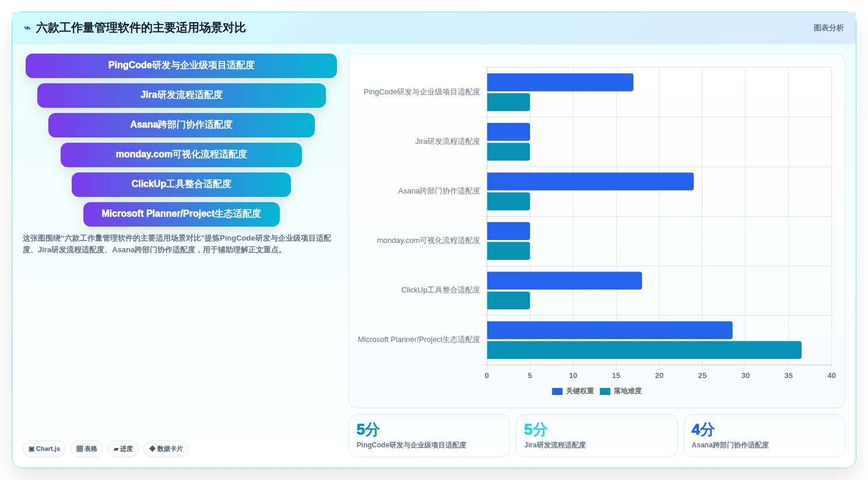Click the 关键权重 legend label text
The image size is (868, 480).
(x=580, y=391)
